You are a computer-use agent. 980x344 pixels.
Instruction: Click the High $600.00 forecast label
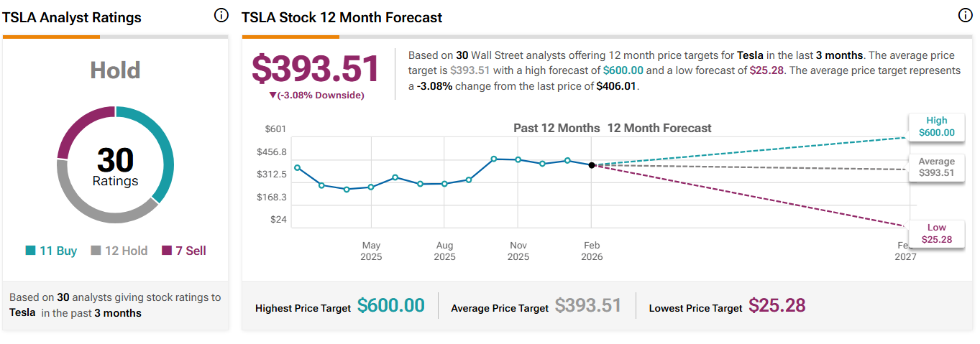936,126
